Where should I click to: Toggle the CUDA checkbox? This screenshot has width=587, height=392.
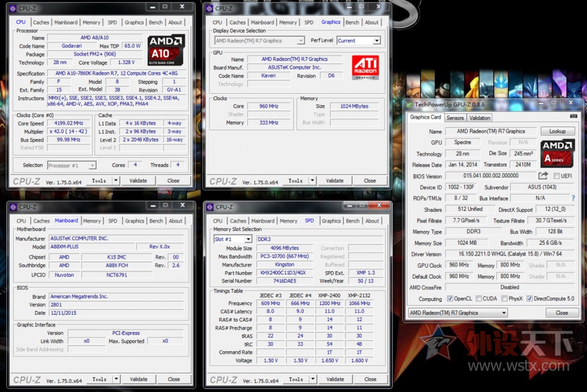tap(479, 299)
